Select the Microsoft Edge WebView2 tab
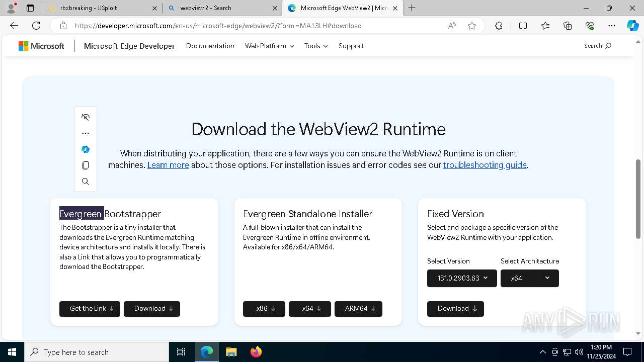The image size is (644, 362). pos(342,8)
